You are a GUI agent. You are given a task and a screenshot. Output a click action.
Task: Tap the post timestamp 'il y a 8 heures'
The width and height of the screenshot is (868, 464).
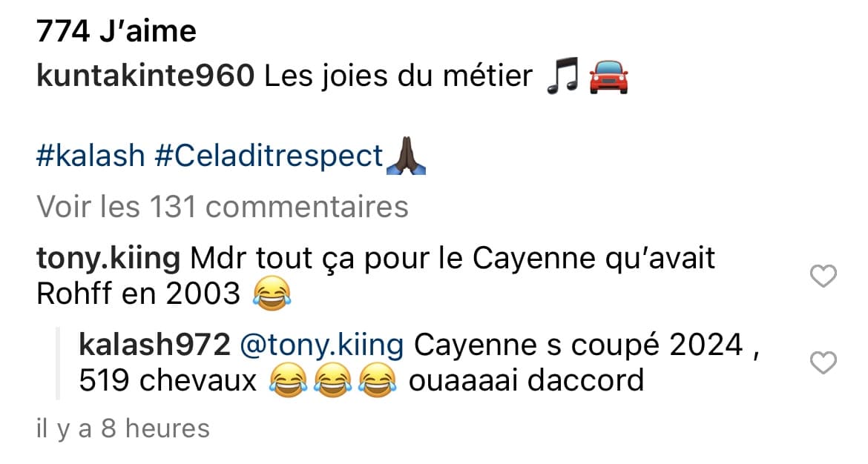point(123,428)
